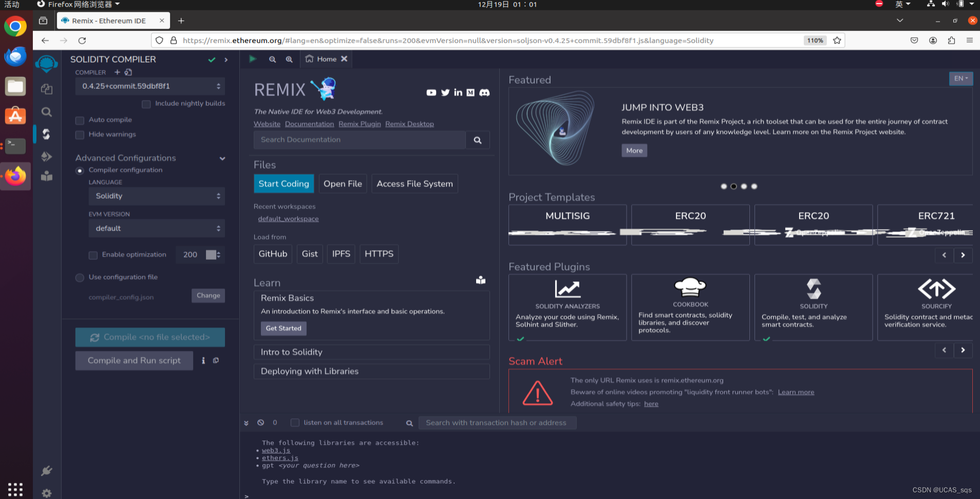Click the documentation search magnifier button
This screenshot has width=980, height=499.
point(478,140)
